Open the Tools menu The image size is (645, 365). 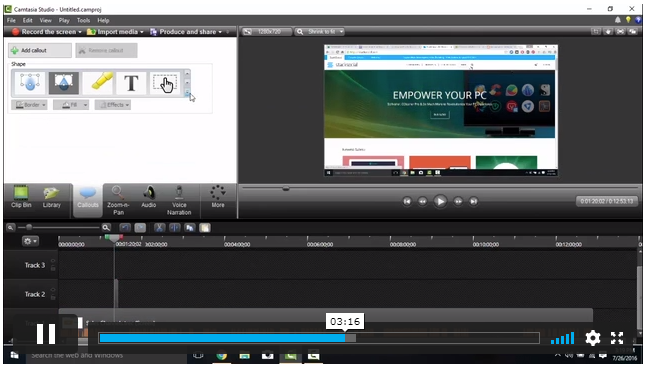[x=83, y=20]
